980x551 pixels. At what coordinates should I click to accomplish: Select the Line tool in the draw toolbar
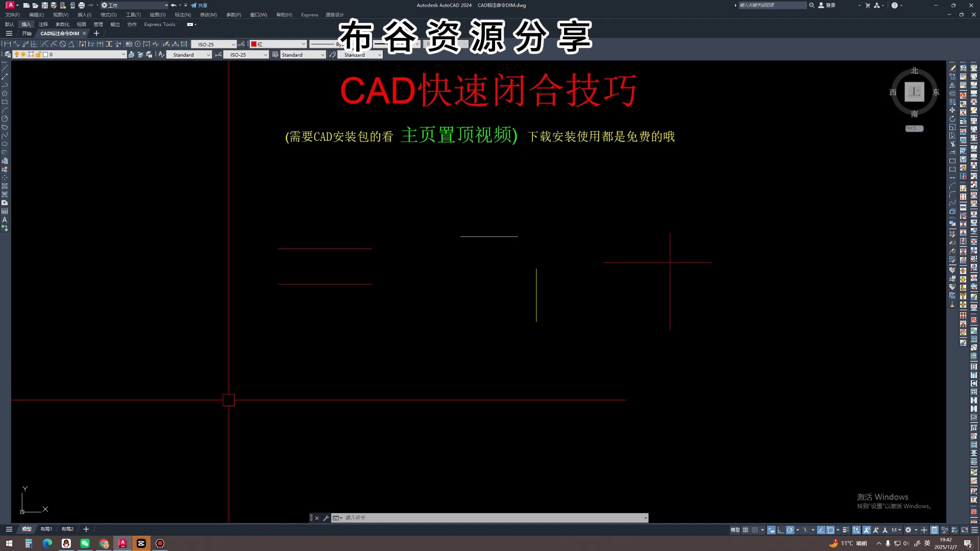(x=5, y=69)
